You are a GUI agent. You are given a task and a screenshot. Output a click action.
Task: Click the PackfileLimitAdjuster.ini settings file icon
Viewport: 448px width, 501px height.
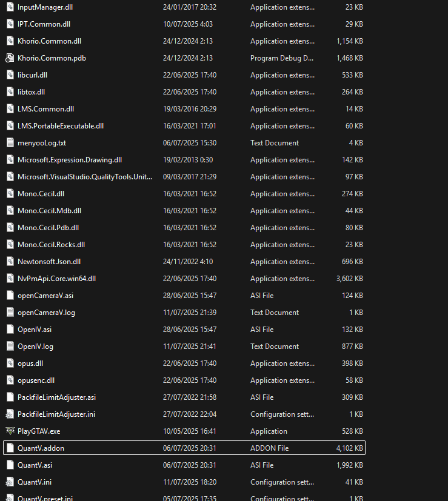click(10, 414)
